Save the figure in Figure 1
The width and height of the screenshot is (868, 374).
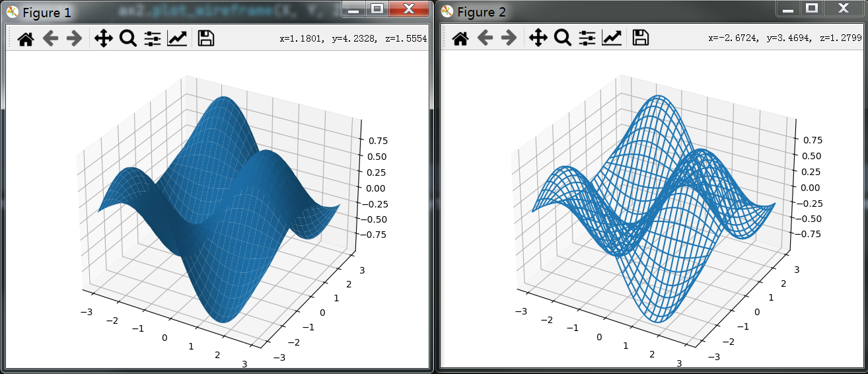pyautogui.click(x=205, y=39)
